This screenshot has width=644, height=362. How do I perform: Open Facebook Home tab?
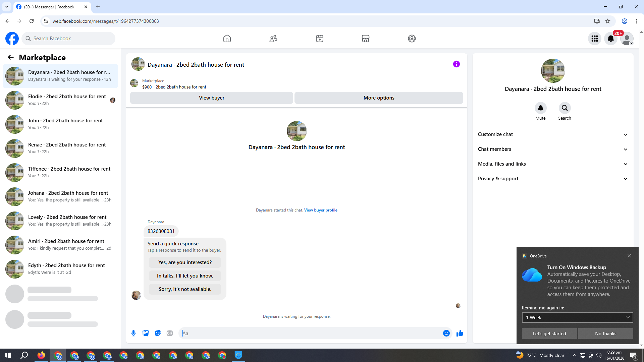227,39
